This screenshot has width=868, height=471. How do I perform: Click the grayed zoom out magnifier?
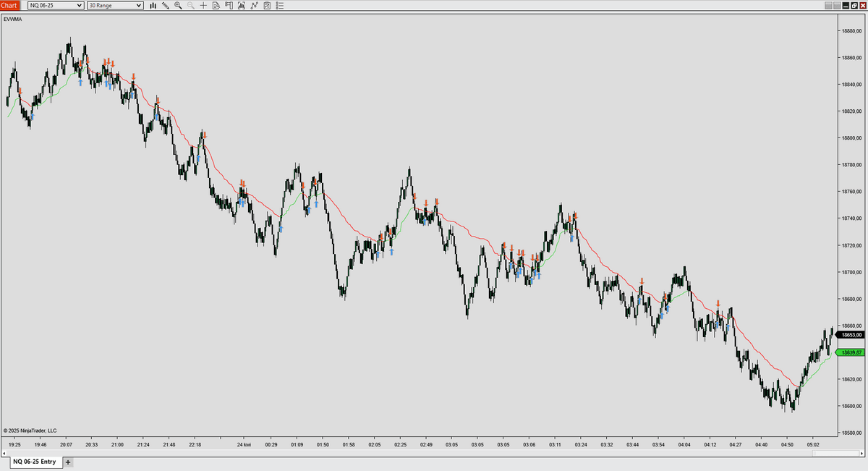pos(190,5)
